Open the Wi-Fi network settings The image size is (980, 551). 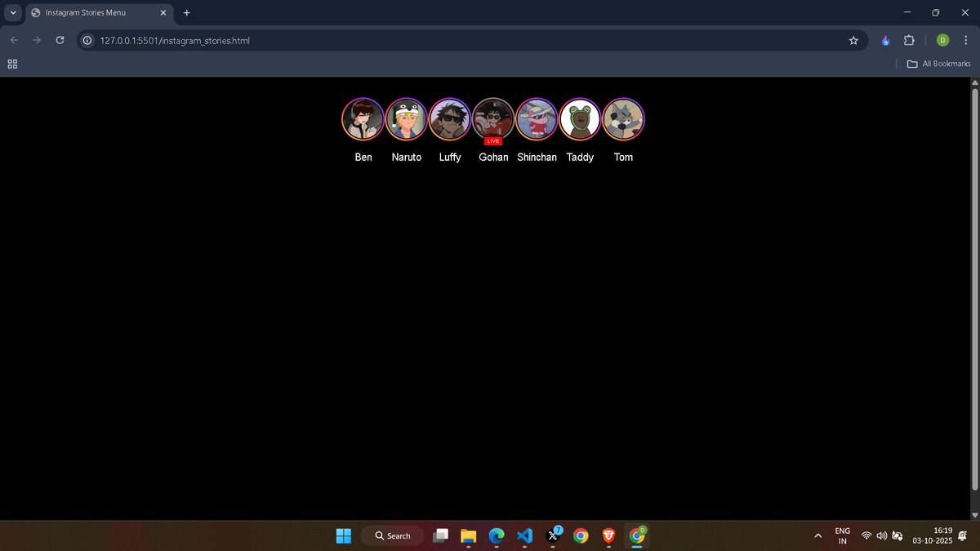[x=866, y=535]
